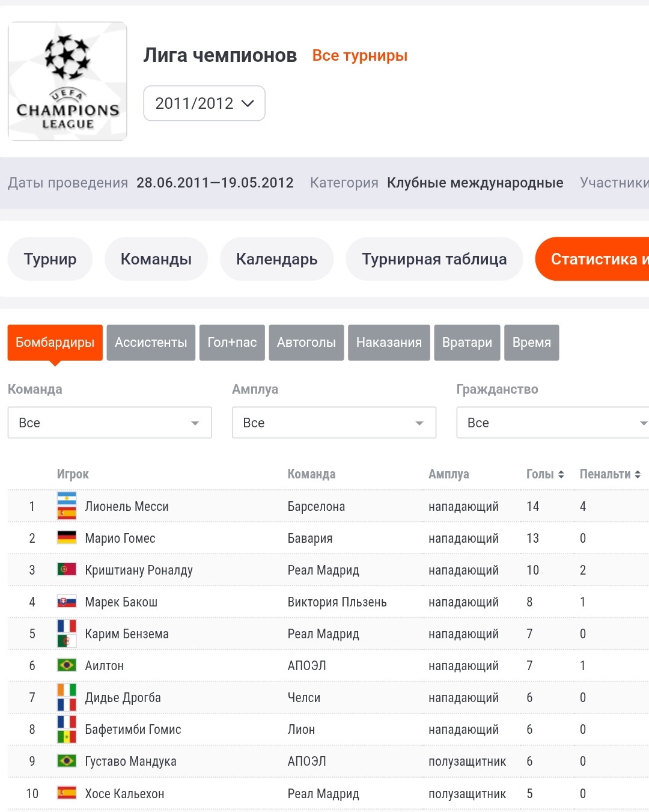Click Бафетимби Гомис Senegal flag icon
This screenshot has width=649, height=812.
(x=67, y=736)
